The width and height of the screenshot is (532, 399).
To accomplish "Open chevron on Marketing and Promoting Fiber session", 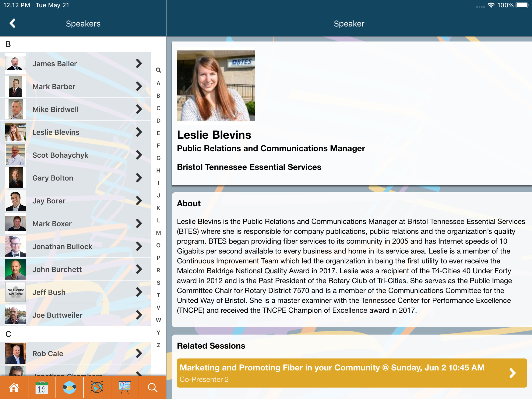I will (513, 373).
